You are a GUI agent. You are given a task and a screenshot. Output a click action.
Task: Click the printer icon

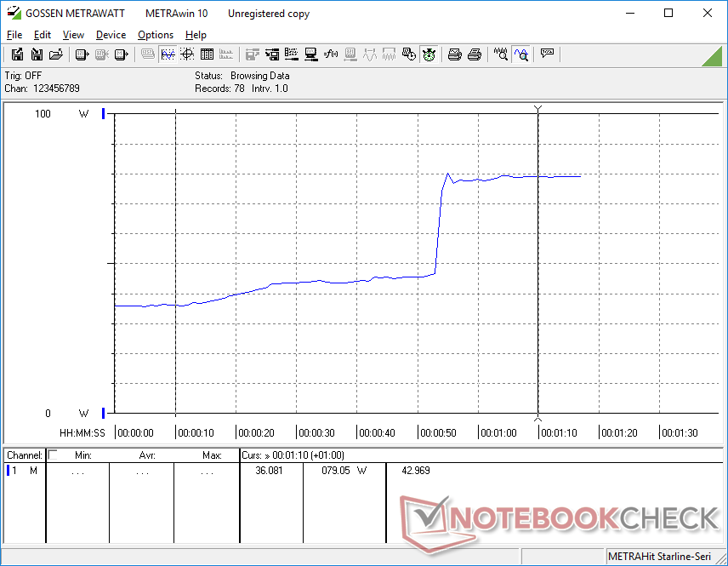474,54
